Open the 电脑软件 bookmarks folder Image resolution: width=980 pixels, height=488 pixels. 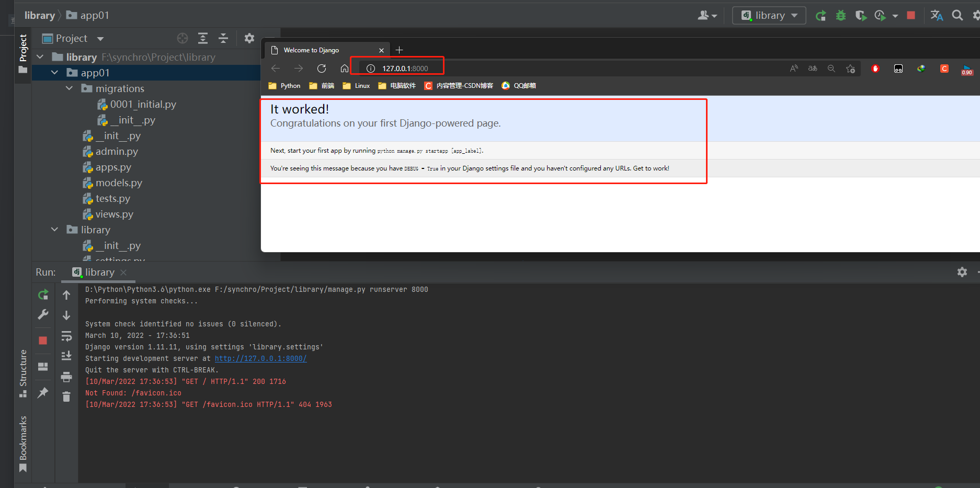[397, 86]
